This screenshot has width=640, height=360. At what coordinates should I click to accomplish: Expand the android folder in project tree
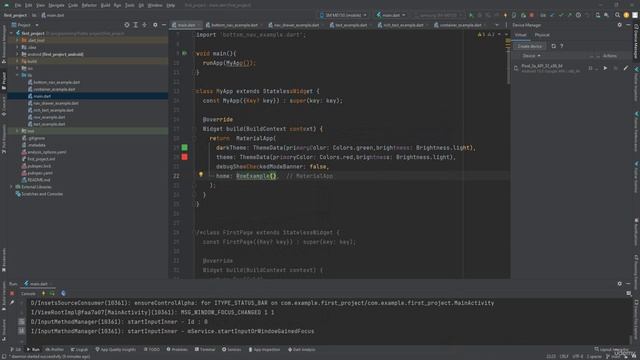click(17, 54)
